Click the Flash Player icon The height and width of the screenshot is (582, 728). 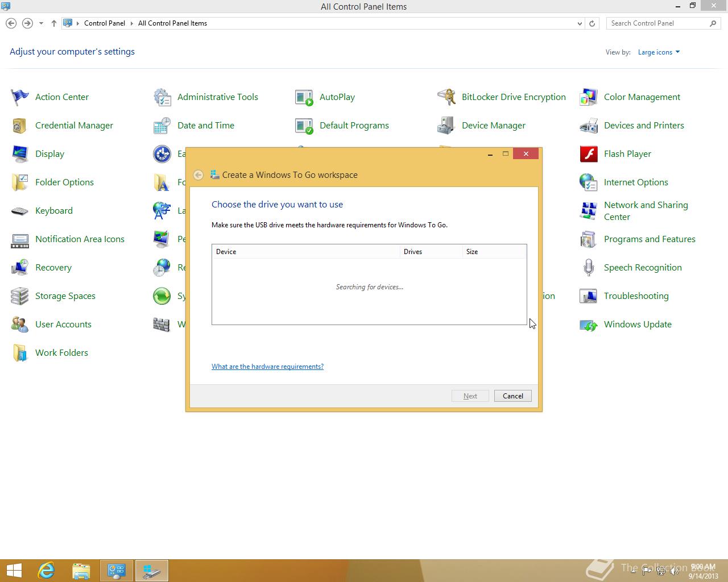(x=589, y=154)
